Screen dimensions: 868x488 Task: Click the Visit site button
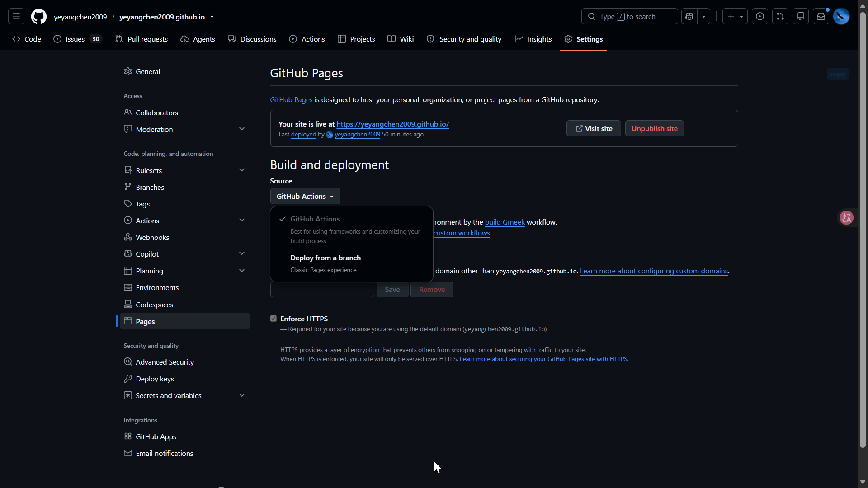[594, 129]
